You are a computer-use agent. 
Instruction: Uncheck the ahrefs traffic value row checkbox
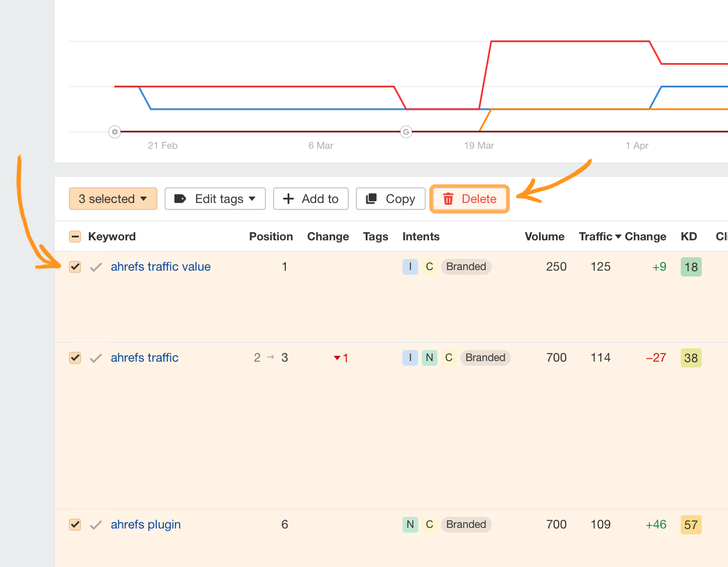coord(75,267)
